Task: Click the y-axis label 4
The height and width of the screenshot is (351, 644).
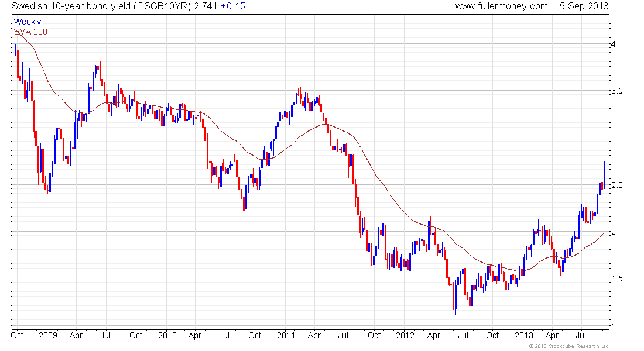Action: click(613, 44)
